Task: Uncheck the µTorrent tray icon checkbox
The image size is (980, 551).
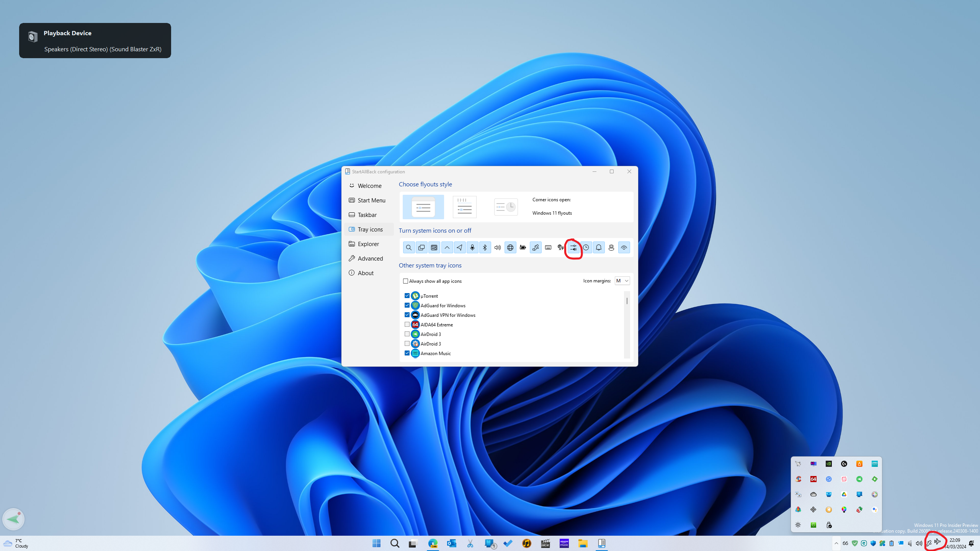Action: pos(407,296)
